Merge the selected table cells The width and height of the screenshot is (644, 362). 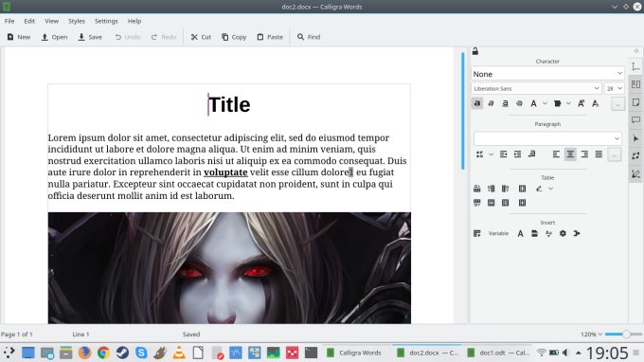point(522,189)
